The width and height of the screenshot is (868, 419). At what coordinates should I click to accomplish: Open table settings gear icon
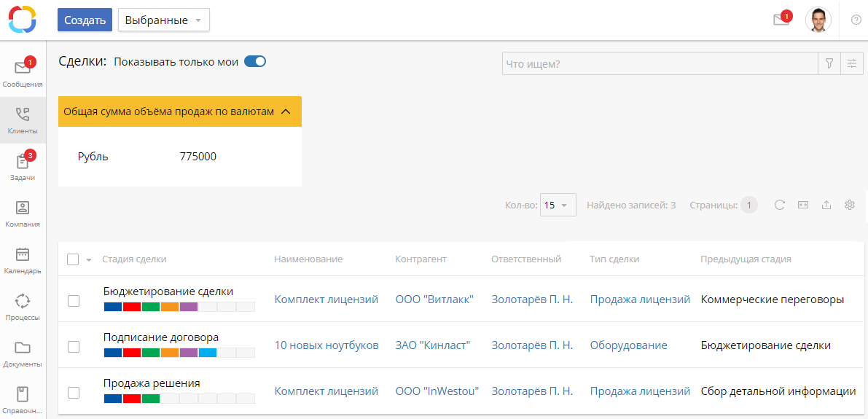click(849, 205)
